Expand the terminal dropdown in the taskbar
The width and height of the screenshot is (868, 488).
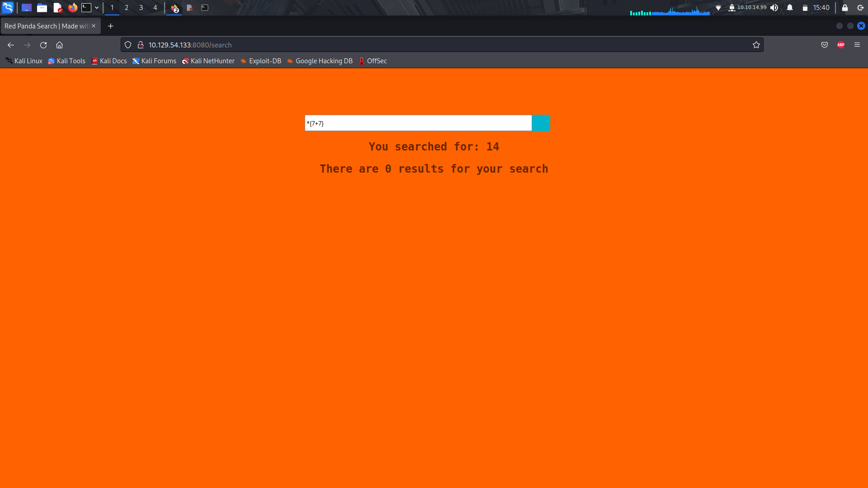[96, 8]
